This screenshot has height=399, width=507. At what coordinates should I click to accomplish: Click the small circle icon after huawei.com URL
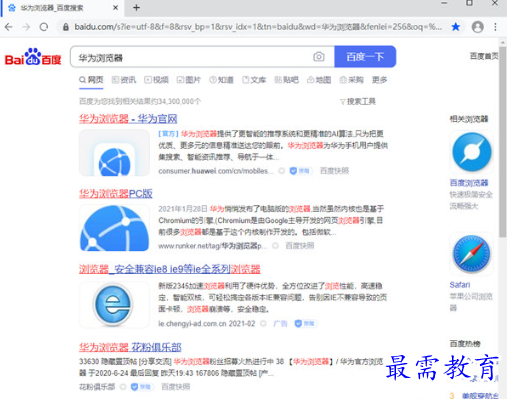click(x=282, y=171)
